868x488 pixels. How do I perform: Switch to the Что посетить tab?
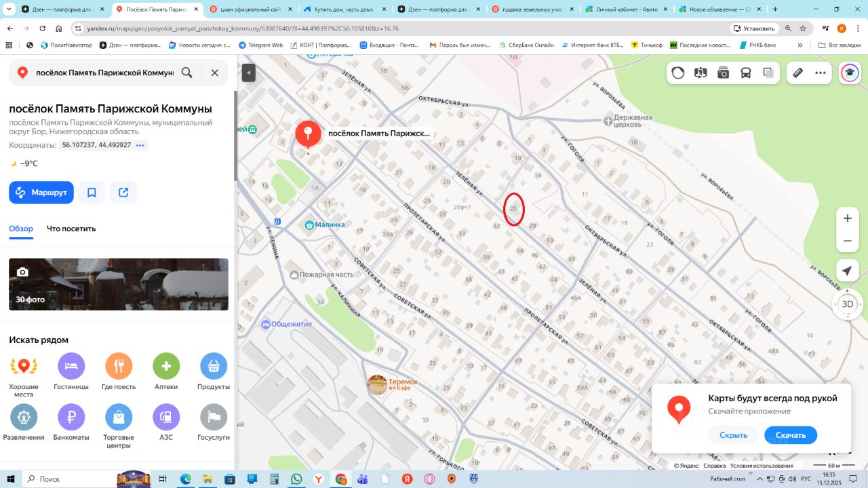71,228
